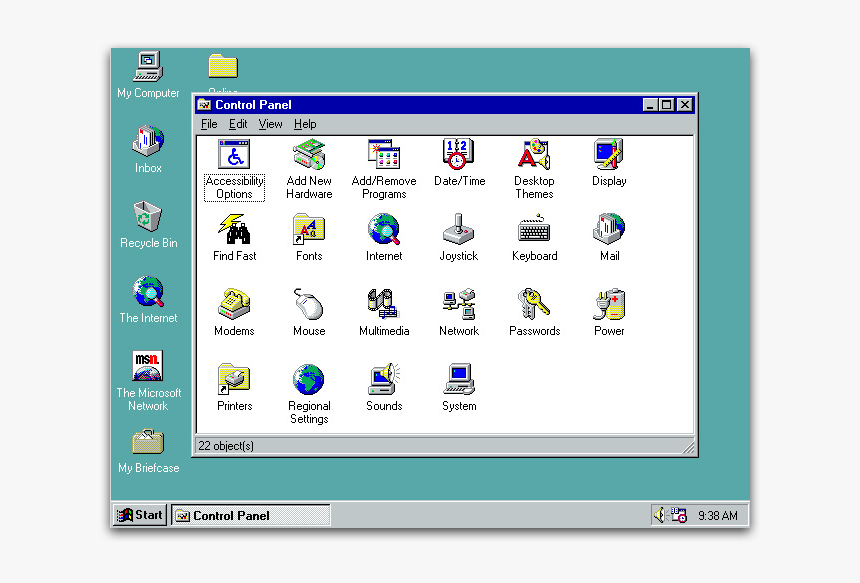Click the Keyboard settings icon
Image resolution: width=860 pixels, height=583 pixels.
[x=534, y=230]
